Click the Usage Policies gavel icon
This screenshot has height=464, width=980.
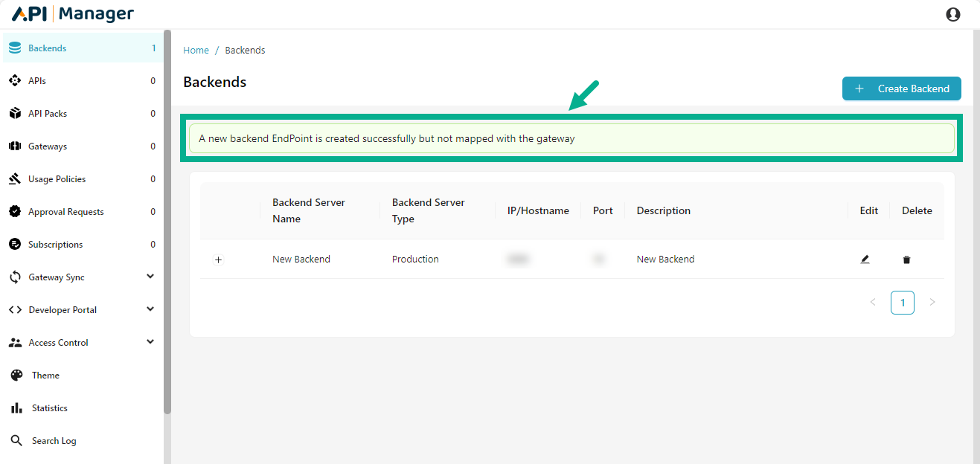(15, 179)
